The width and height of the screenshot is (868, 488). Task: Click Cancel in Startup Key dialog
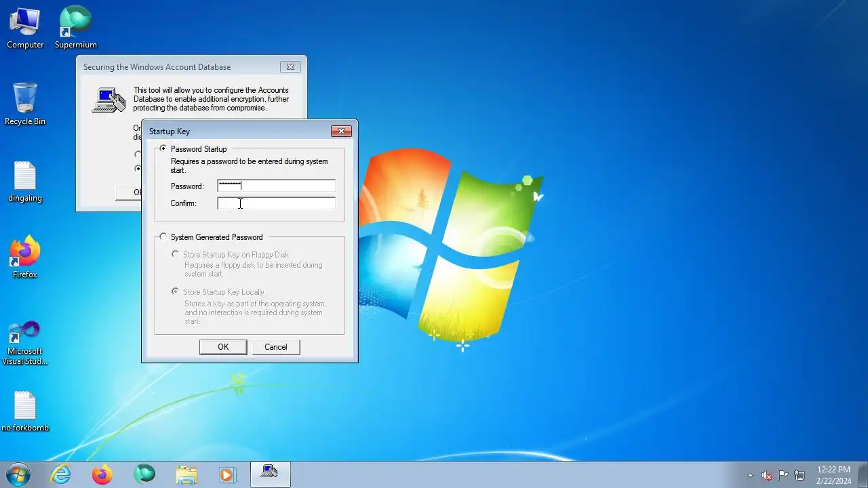[x=276, y=347]
